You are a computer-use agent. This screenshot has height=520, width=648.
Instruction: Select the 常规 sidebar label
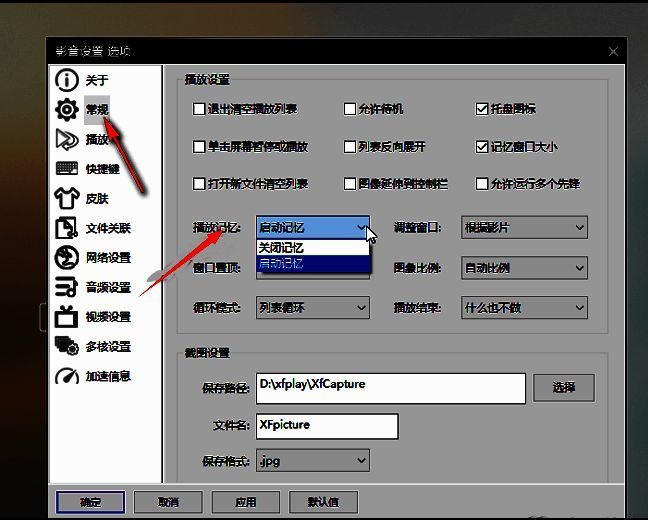click(97, 110)
